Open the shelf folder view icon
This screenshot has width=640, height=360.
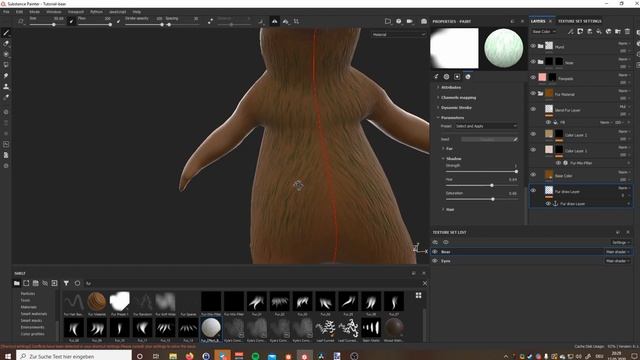[17, 283]
